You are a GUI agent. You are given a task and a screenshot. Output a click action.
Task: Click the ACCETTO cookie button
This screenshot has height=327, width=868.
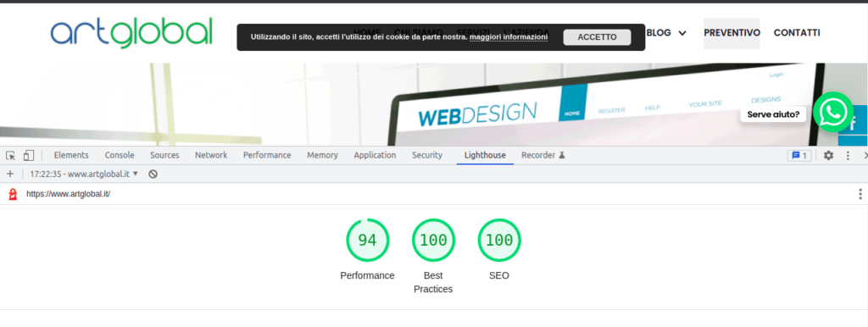tap(597, 37)
